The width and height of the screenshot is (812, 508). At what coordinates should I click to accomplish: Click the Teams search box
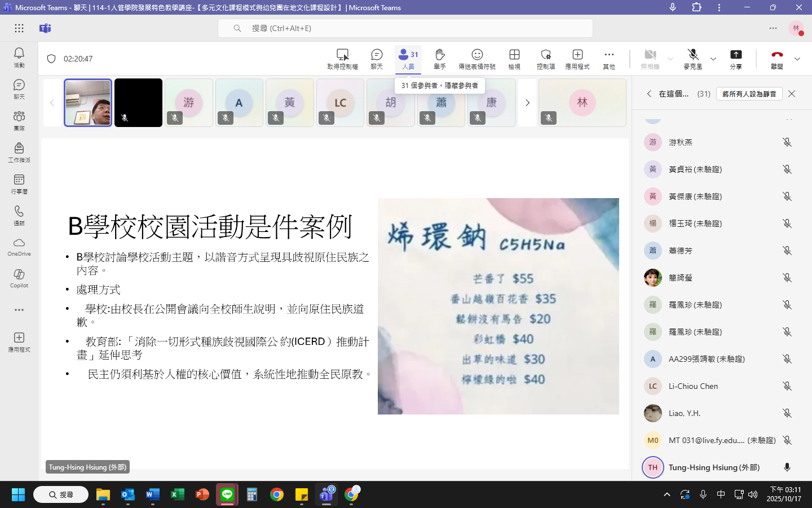pyautogui.click(x=405, y=28)
